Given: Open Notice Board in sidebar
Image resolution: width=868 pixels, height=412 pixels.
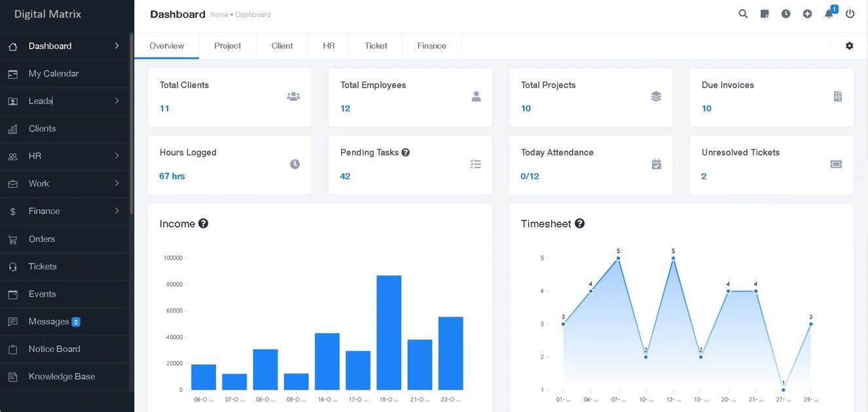Looking at the screenshot, I should pos(64,349).
